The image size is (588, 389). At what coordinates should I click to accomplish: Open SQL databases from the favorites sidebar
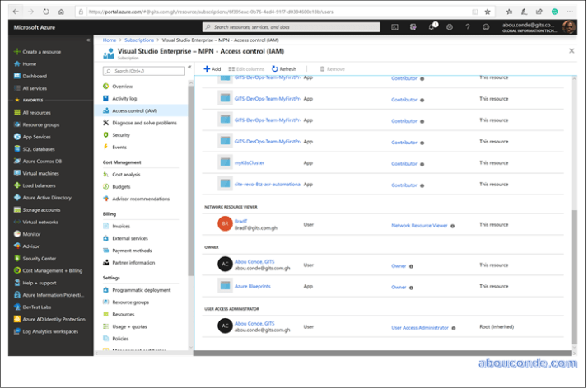pyautogui.click(x=38, y=149)
